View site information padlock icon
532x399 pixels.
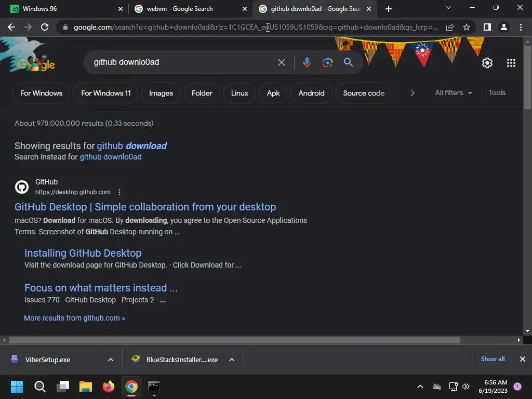(65, 27)
